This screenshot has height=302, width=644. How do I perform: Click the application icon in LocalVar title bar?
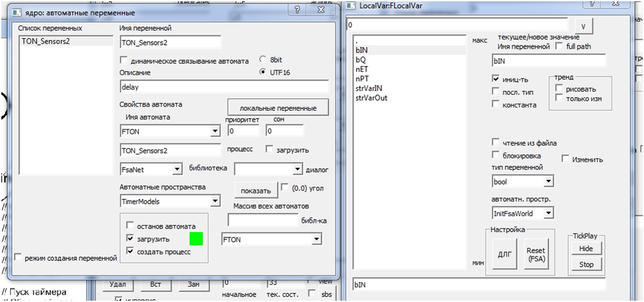(x=351, y=5)
